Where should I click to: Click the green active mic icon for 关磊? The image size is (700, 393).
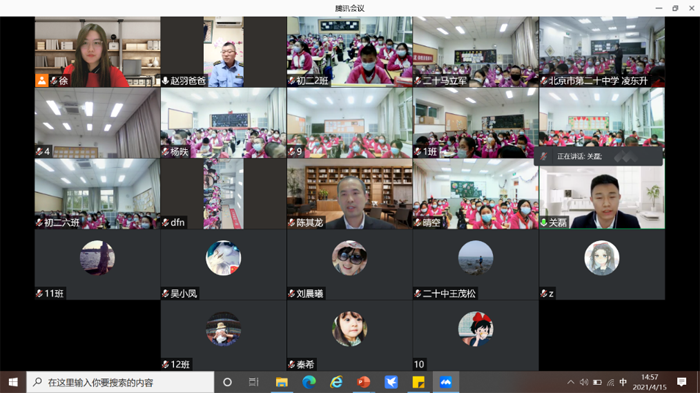click(544, 222)
